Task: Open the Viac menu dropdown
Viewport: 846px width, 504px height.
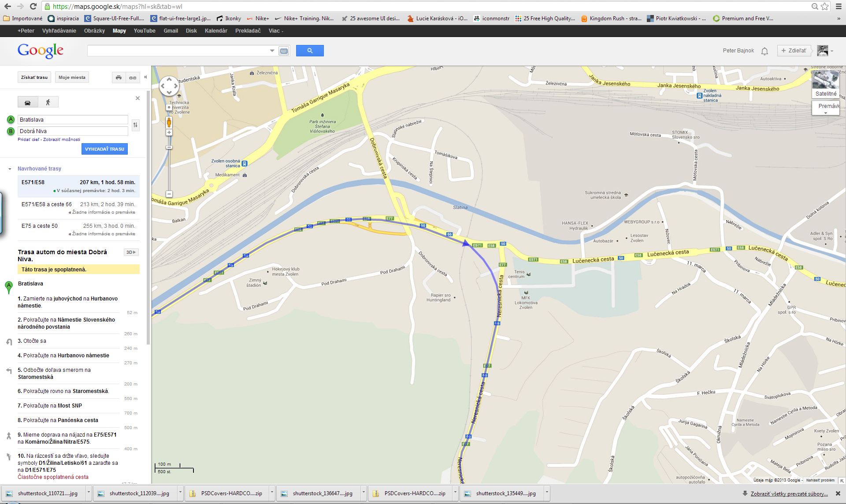Action: (x=276, y=31)
